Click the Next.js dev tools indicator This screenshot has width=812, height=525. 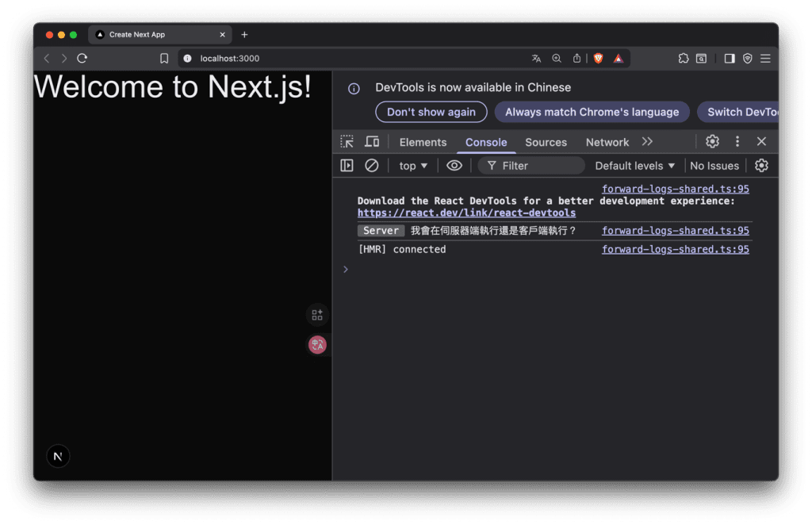pos(58,456)
